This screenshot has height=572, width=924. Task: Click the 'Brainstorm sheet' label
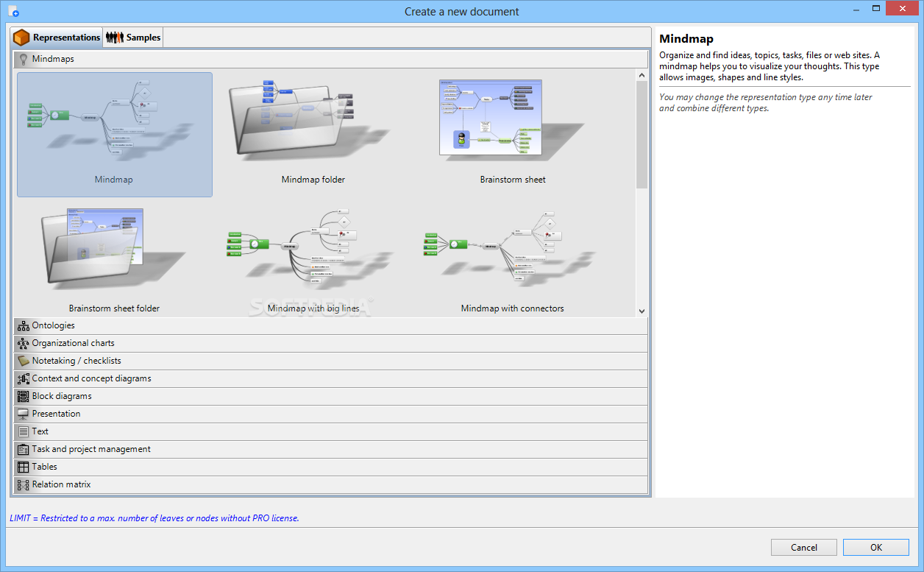point(513,180)
